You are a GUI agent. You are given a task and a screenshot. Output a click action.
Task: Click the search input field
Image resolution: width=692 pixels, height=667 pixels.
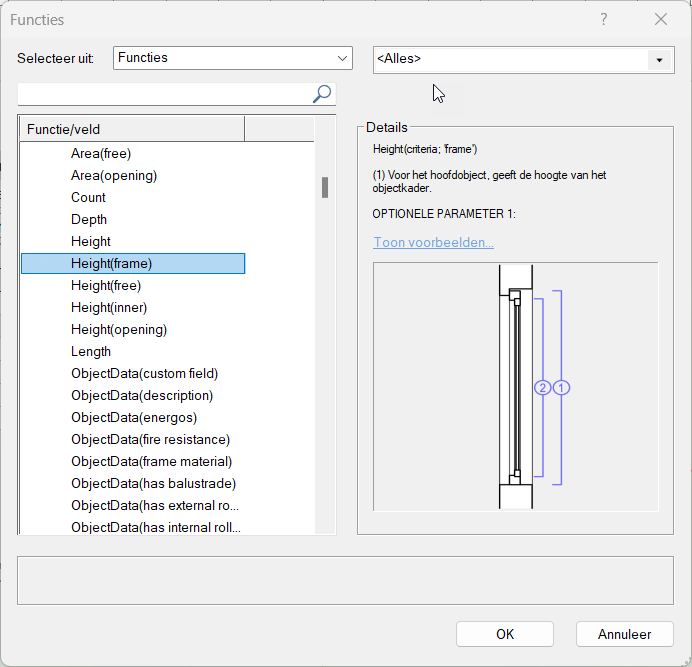pyautogui.click(x=165, y=94)
